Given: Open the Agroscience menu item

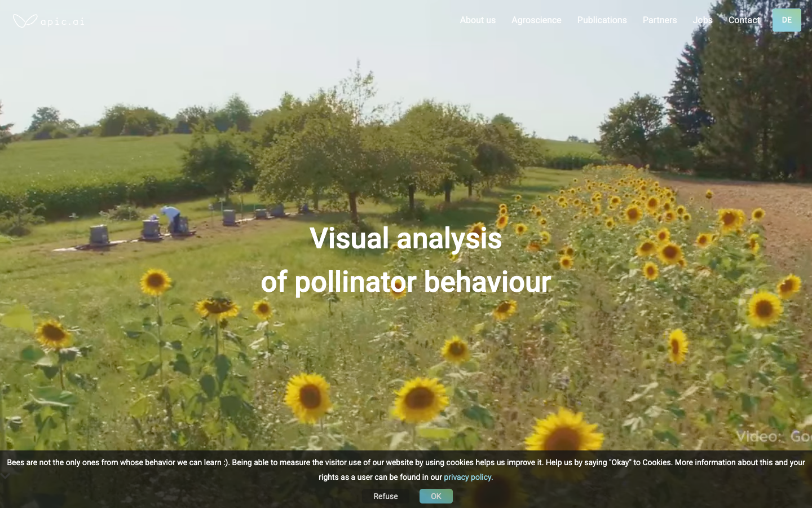Looking at the screenshot, I should tap(536, 20).
